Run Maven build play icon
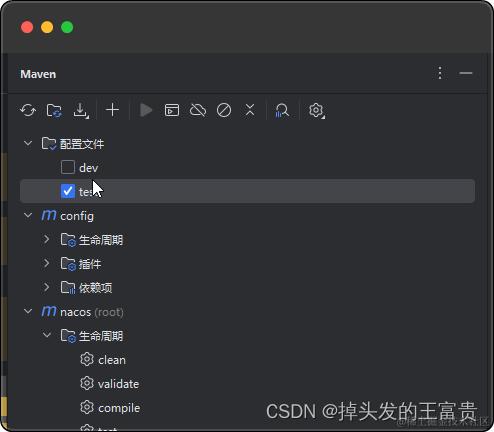Screen dimensions: 494x432 coord(146,110)
